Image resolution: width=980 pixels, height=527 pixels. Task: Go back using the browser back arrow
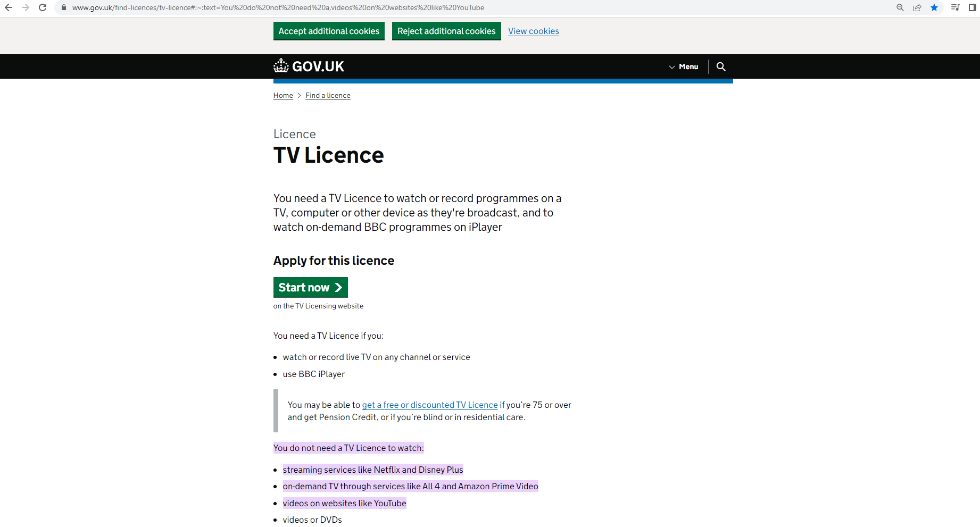(x=9, y=7)
